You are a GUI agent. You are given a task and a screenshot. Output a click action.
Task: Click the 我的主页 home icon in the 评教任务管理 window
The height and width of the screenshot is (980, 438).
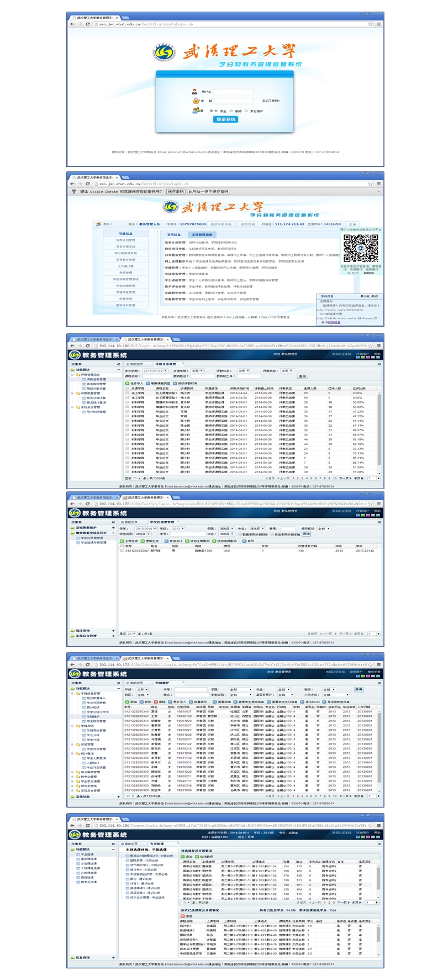pos(128,364)
